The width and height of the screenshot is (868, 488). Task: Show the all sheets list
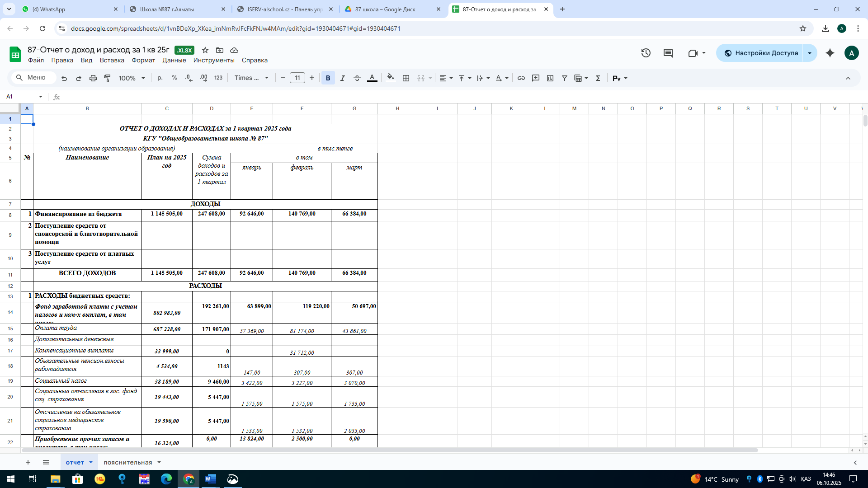(x=46, y=462)
